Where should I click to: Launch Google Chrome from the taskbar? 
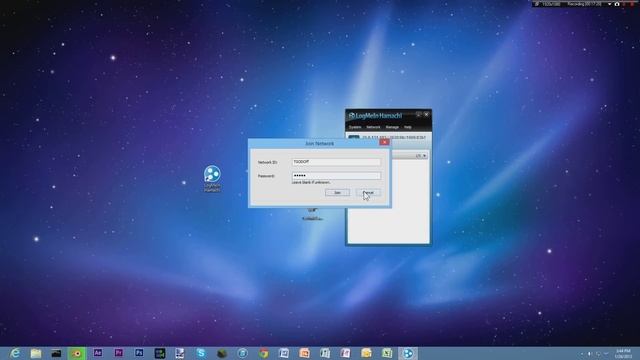[x=263, y=353]
